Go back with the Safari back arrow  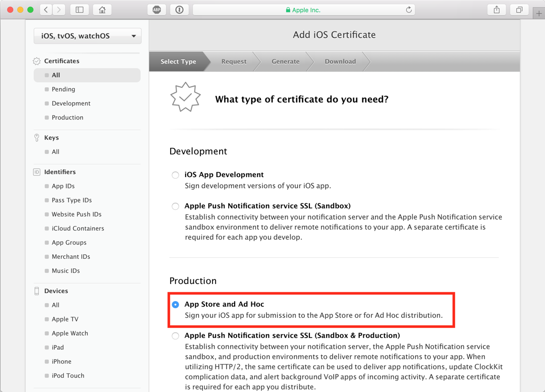46,10
